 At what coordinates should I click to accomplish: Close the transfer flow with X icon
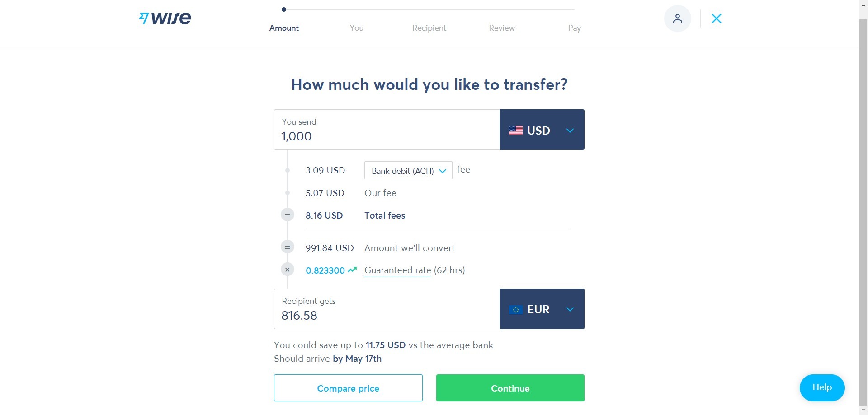(717, 19)
